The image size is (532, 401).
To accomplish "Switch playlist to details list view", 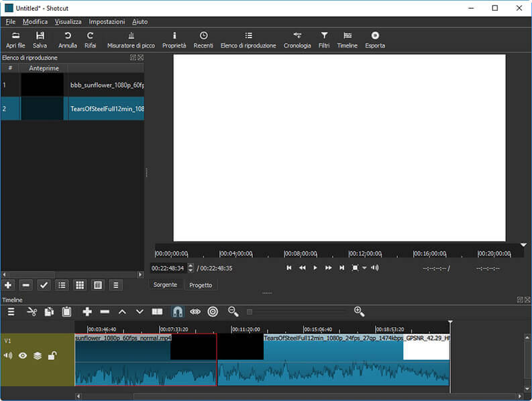I will pyautogui.click(x=62, y=285).
